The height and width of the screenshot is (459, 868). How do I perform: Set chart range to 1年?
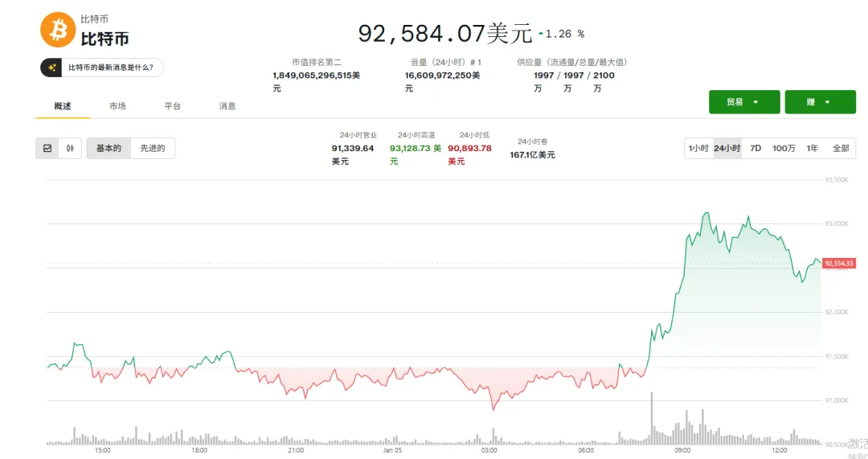[x=812, y=149]
